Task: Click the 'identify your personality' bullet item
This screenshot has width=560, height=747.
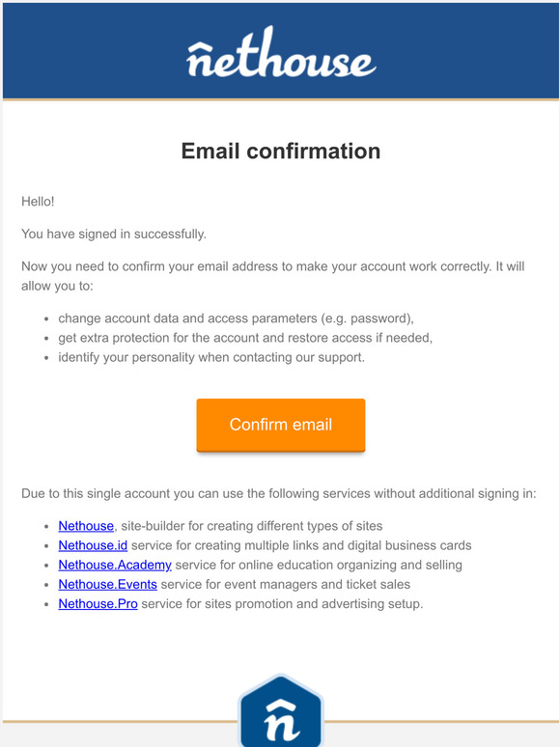Action: click(211, 357)
